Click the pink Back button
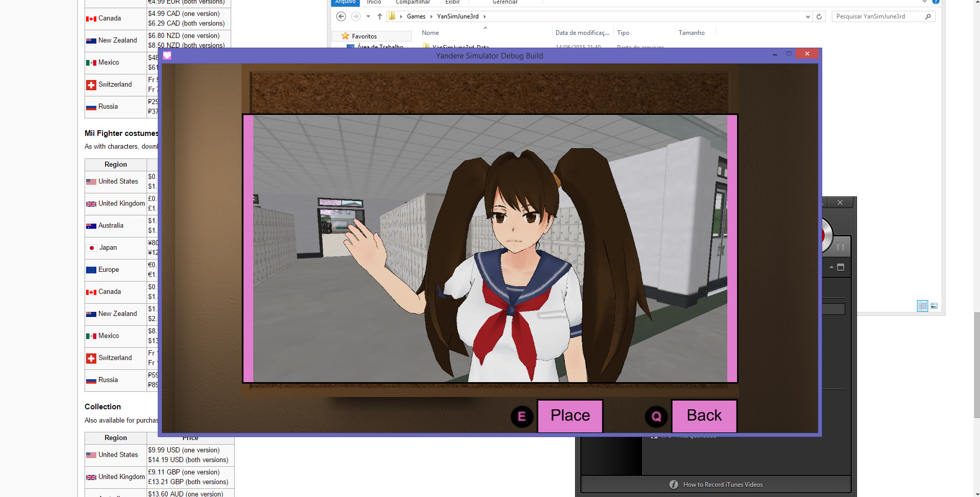 [x=704, y=415]
